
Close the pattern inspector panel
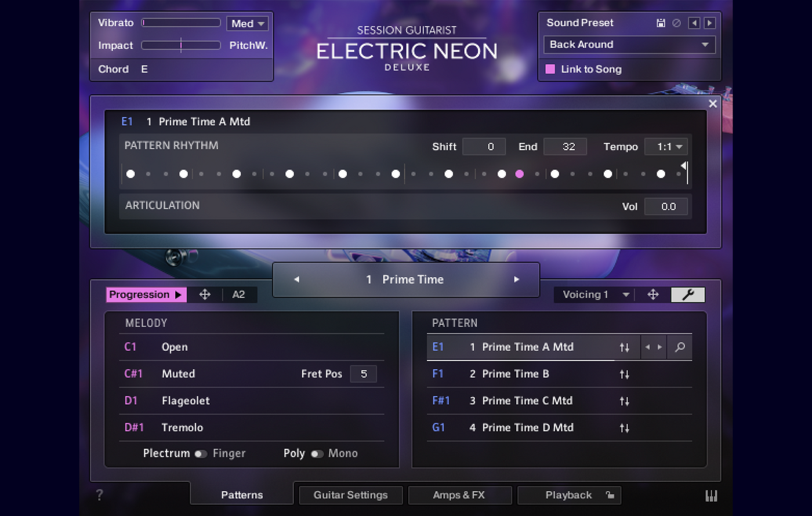point(713,104)
